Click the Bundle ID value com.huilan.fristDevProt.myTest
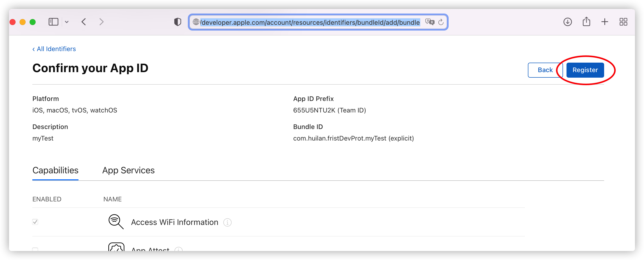 340,138
